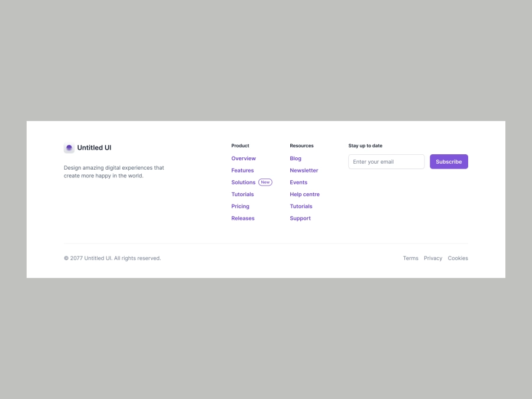Click the New badge beside Solutions
Viewport: 532px width, 399px height.
265,182
